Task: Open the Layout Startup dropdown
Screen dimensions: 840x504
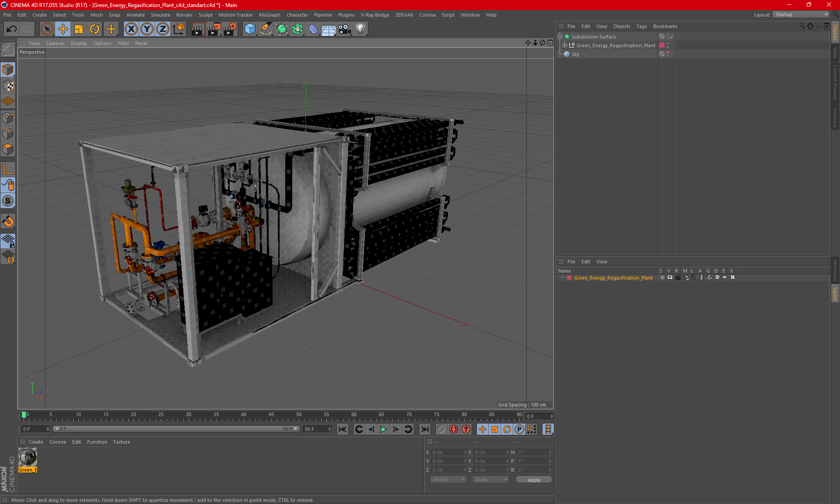Action: point(801,15)
